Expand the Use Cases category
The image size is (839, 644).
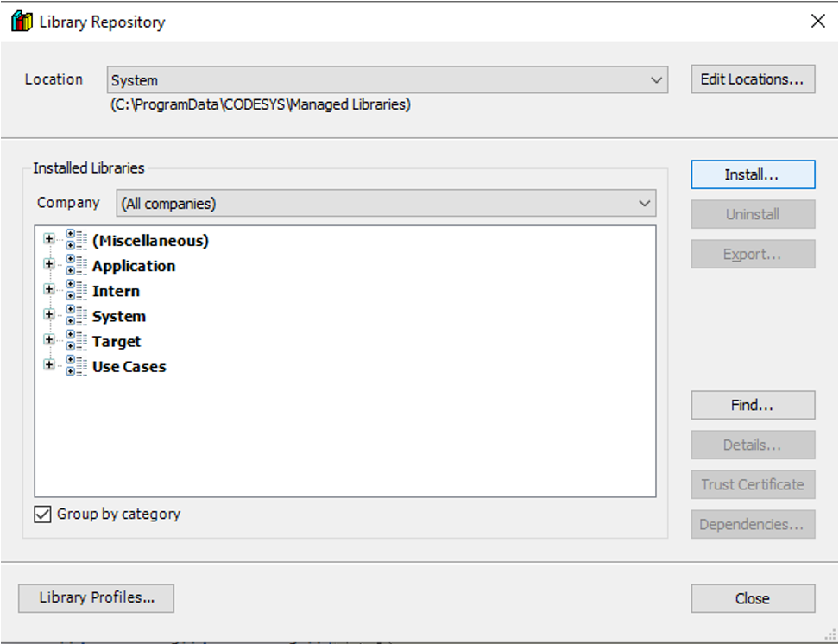(49, 364)
